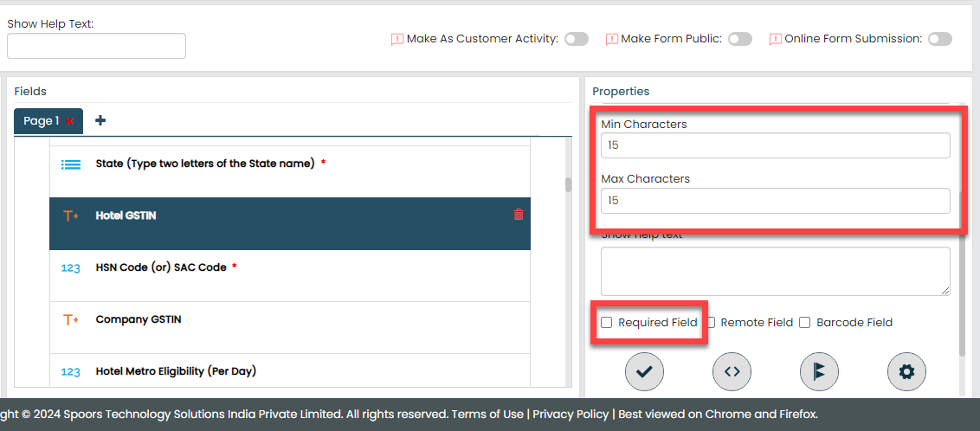Click warning icon beside Make Form Public
This screenshot has width=980, height=431.
point(611,39)
